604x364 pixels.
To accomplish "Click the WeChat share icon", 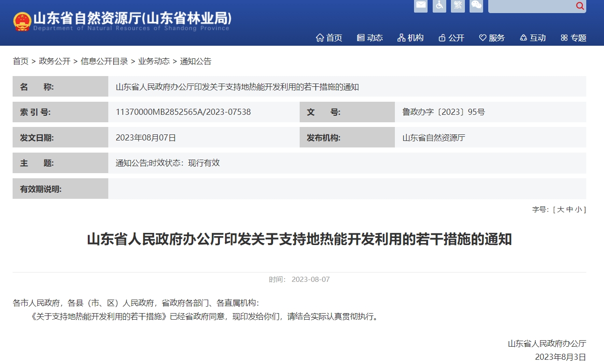I will [476, 6].
